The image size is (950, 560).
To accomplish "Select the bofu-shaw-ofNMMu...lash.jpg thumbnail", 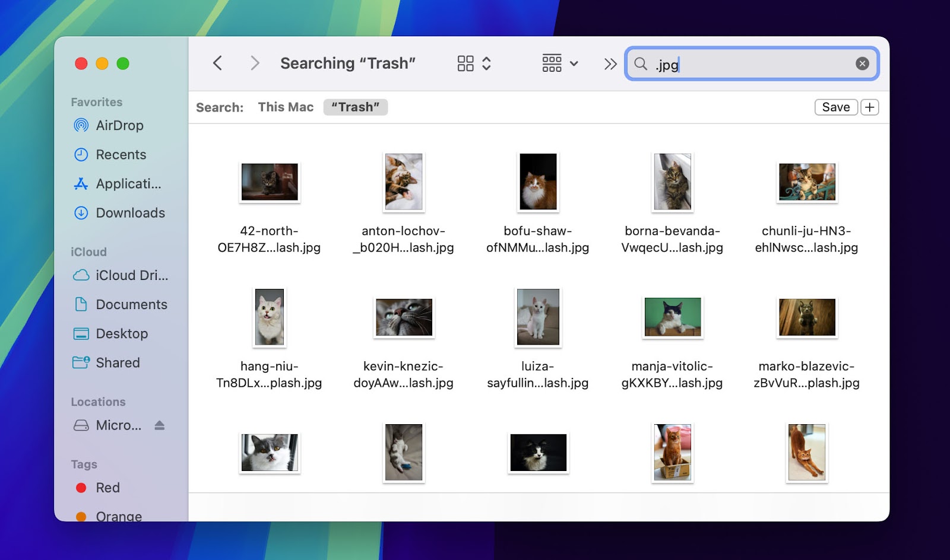I will click(539, 182).
